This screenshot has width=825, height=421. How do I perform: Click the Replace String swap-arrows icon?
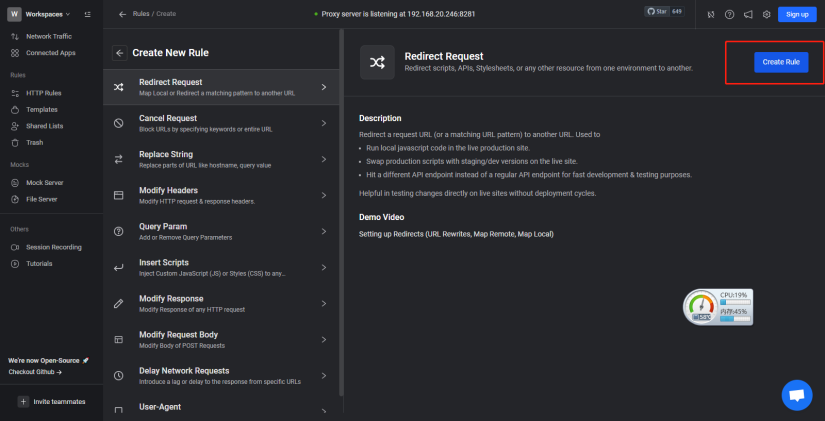[x=118, y=159]
